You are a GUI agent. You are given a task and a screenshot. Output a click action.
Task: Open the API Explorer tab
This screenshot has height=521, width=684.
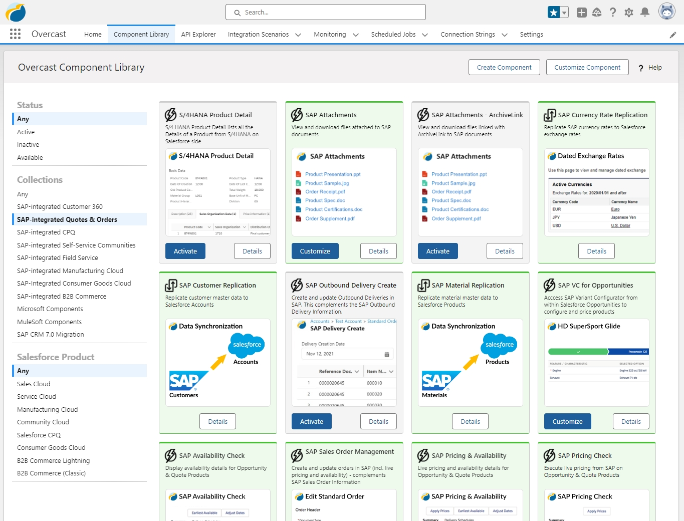(198, 34)
